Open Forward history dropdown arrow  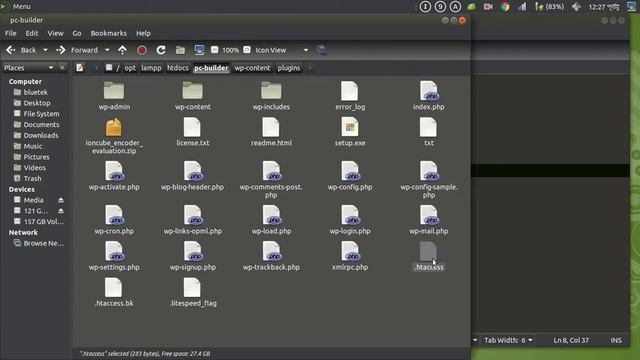[x=107, y=50]
